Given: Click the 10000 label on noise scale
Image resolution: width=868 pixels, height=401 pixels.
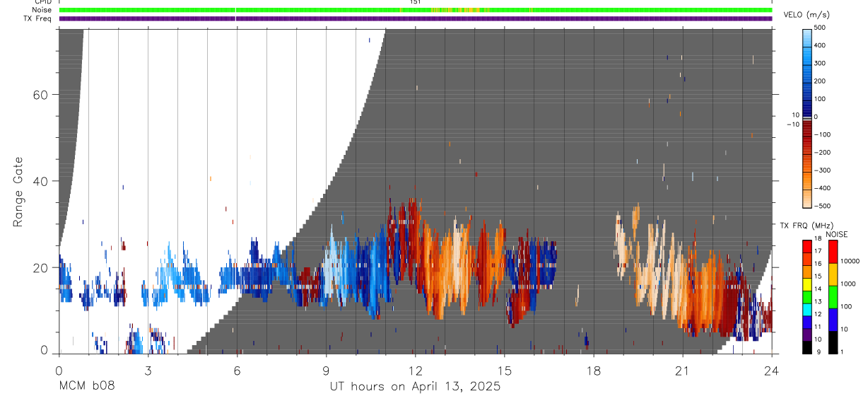Looking at the screenshot, I should click(x=850, y=261).
